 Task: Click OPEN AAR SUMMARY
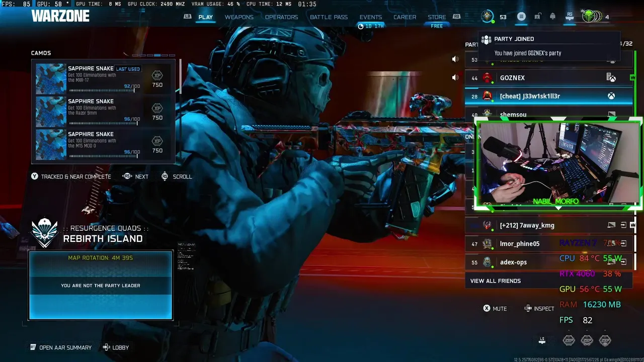[x=61, y=347]
